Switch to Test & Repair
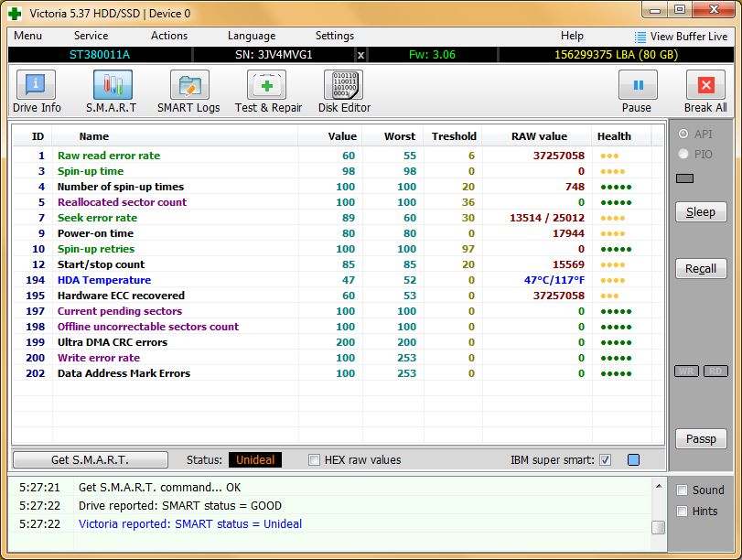742x560 pixels. [268, 92]
